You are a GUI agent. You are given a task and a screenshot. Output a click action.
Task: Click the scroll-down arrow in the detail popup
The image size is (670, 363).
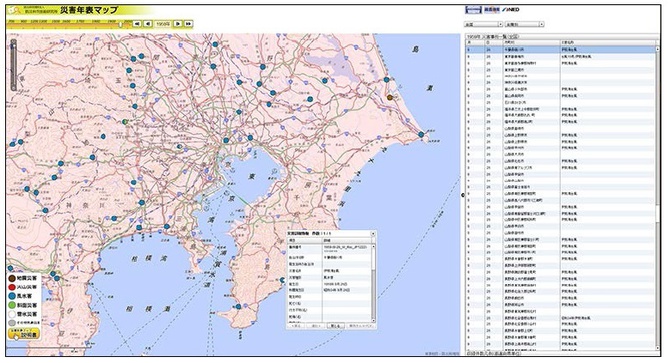(x=373, y=320)
